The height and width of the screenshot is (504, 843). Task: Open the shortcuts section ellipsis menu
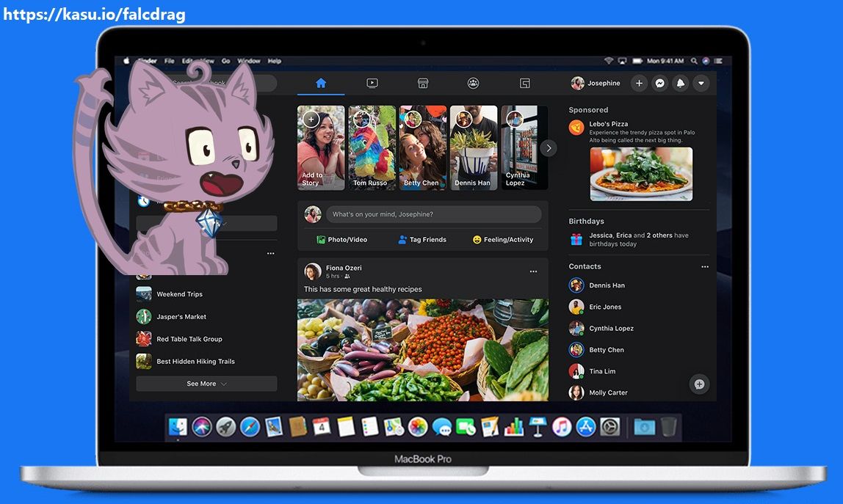[x=270, y=253]
